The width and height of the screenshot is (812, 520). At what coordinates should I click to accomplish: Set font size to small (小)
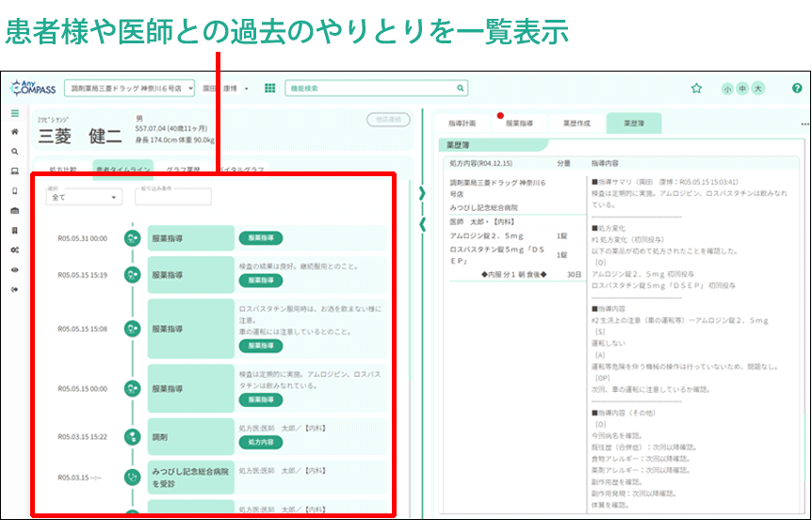tap(727, 89)
